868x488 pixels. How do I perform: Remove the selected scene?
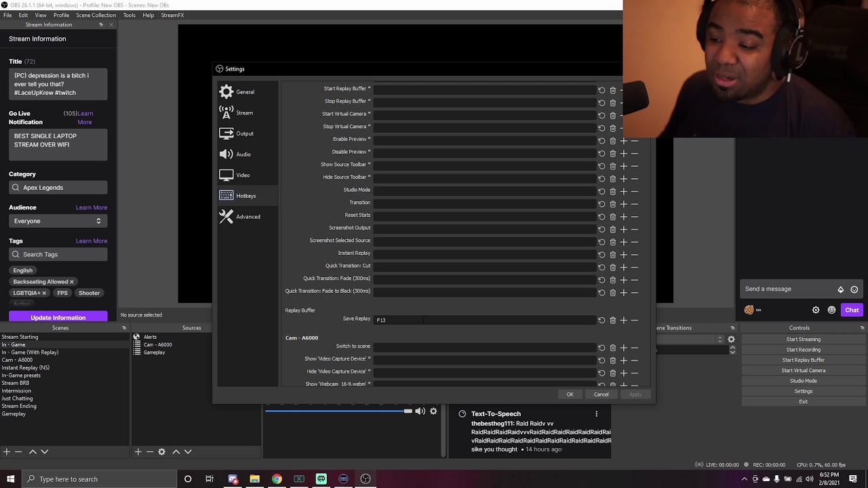coord(18,451)
